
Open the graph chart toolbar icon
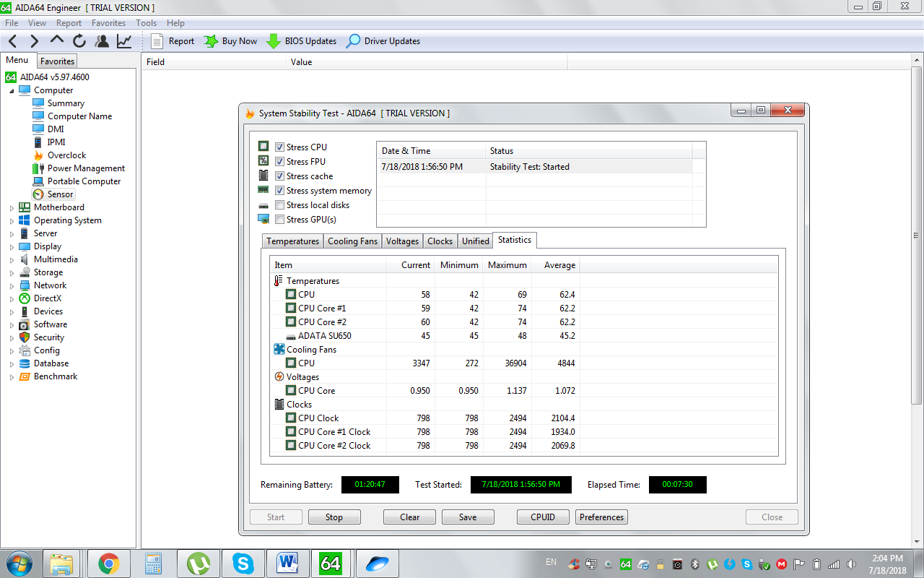[x=124, y=41]
